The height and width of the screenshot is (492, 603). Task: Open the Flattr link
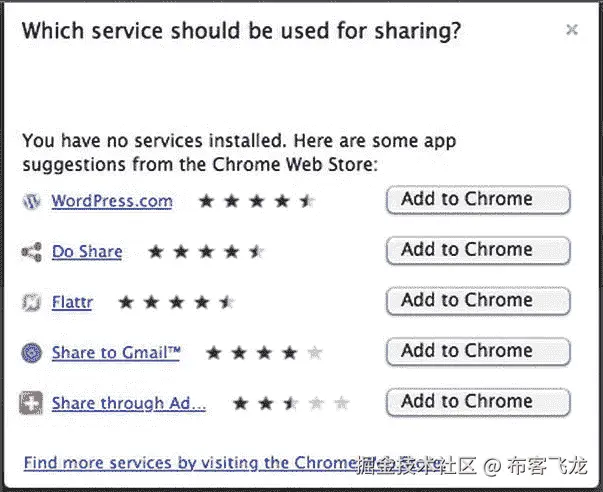click(72, 302)
